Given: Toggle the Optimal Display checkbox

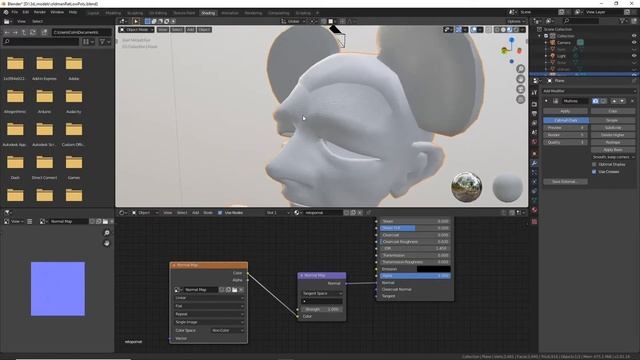Looking at the screenshot, I should tap(594, 164).
